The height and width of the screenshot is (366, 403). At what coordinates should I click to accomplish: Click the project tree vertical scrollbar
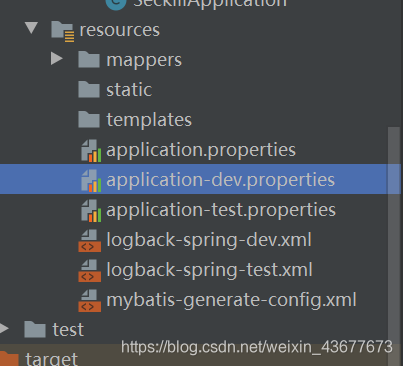(394, 246)
